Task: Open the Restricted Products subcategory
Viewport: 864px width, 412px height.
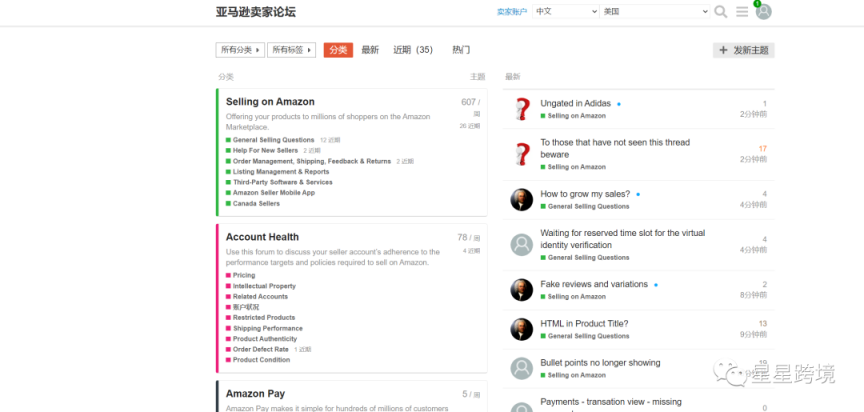Action: (x=264, y=318)
